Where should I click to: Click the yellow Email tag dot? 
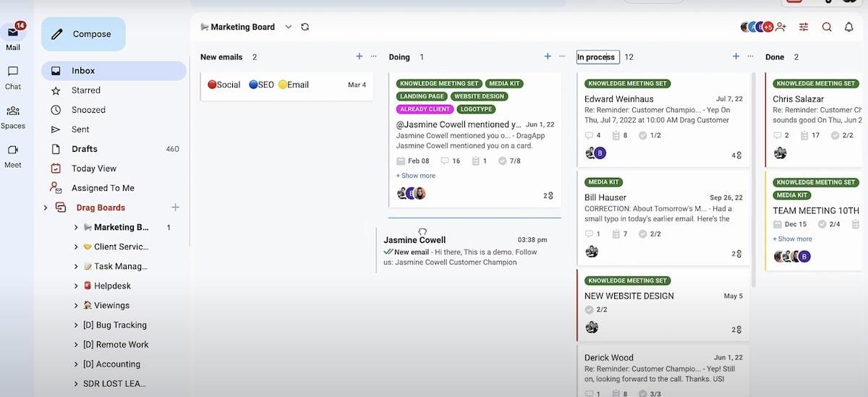coord(283,85)
